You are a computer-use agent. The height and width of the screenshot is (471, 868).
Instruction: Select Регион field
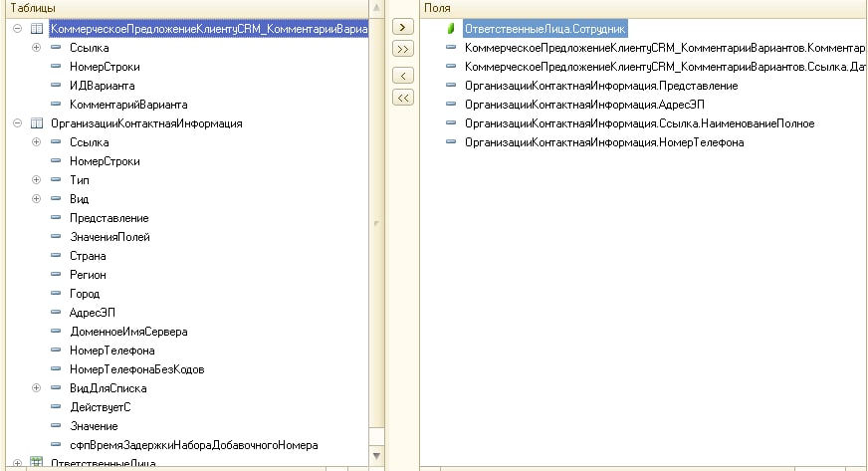point(88,275)
